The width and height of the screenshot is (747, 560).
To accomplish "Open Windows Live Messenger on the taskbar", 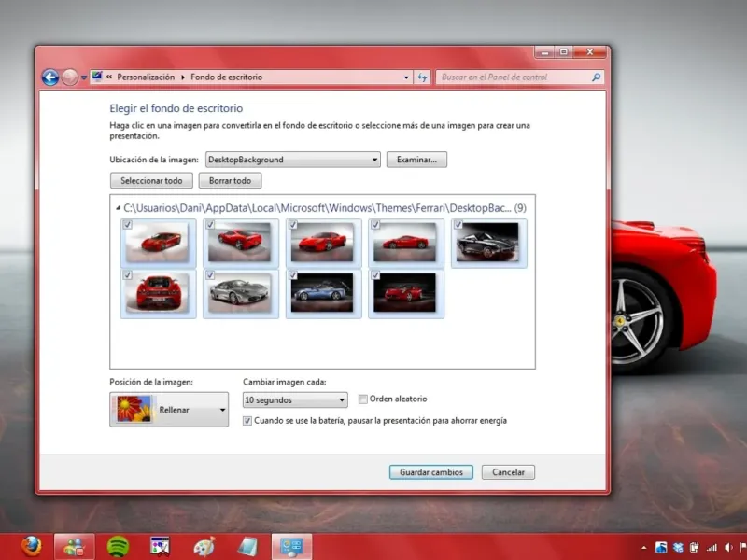I will pos(75,546).
